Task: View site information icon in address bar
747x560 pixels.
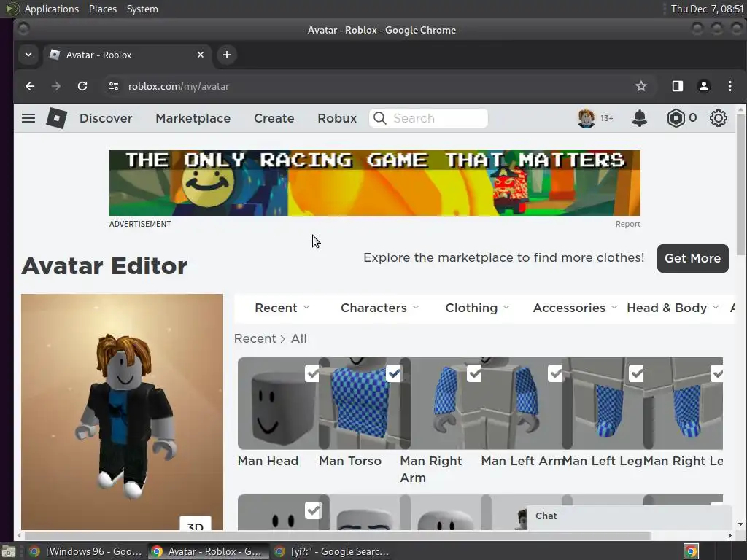Action: point(114,86)
